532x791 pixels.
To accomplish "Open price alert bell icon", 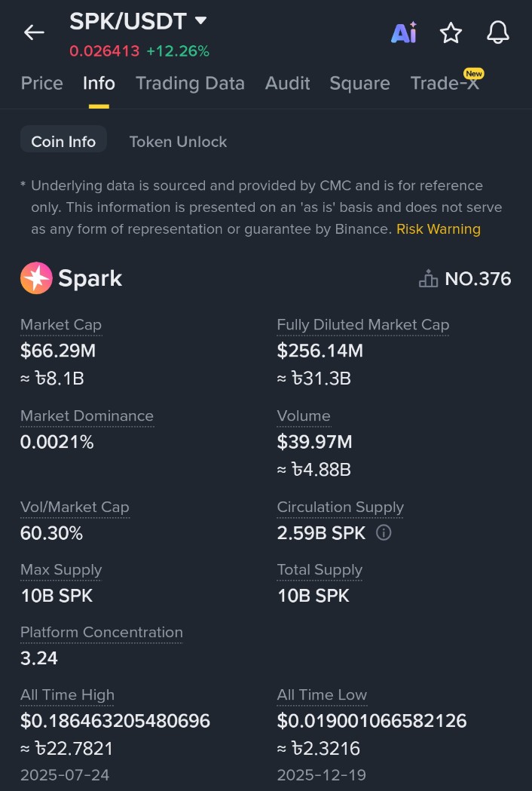I will [x=497, y=32].
